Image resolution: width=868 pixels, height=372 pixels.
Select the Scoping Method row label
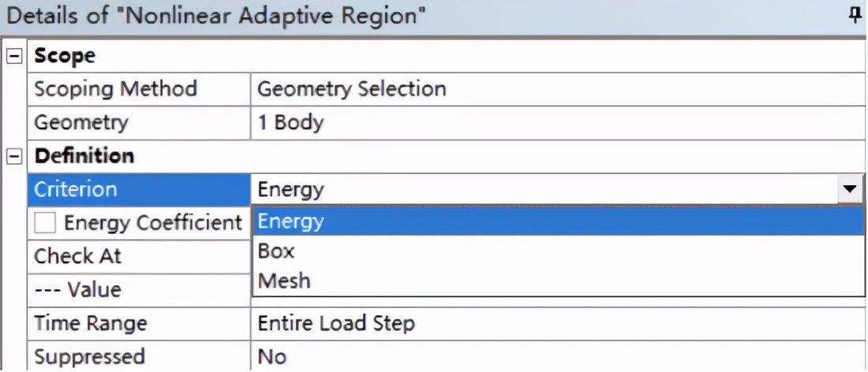(115, 89)
